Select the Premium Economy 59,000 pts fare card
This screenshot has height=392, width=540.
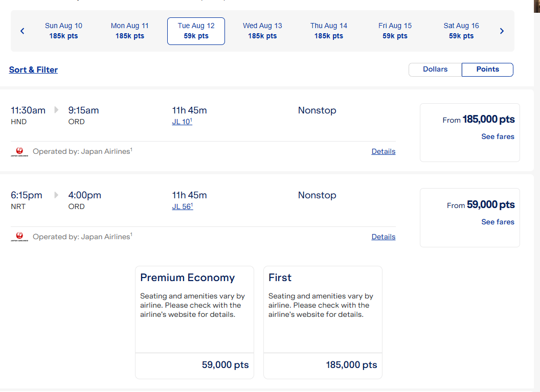[x=194, y=322]
